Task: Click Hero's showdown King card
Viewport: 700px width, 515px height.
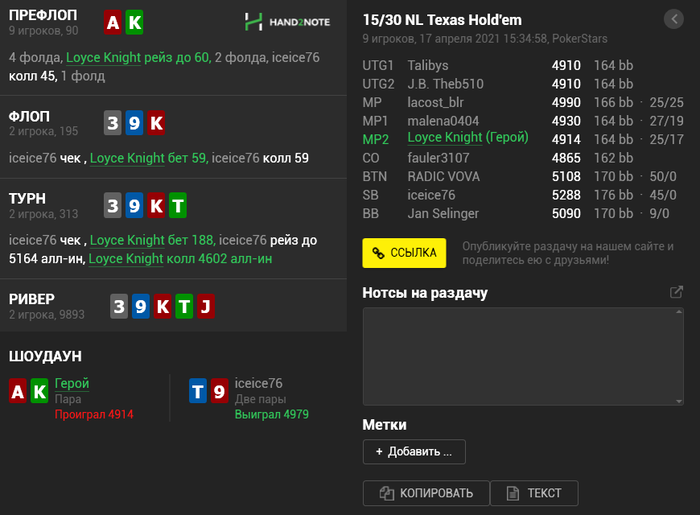Action: [39, 391]
